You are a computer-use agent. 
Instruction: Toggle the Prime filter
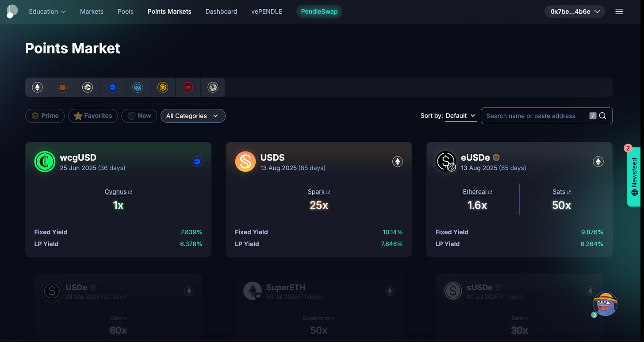pyautogui.click(x=45, y=116)
